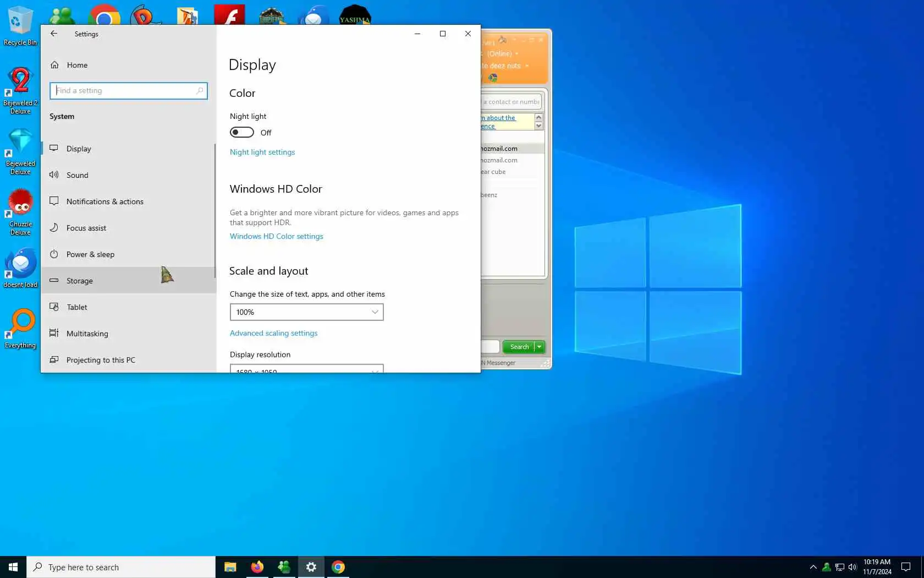This screenshot has height=578, width=924.
Task: Open the Windows Start menu
Action: pos(13,567)
